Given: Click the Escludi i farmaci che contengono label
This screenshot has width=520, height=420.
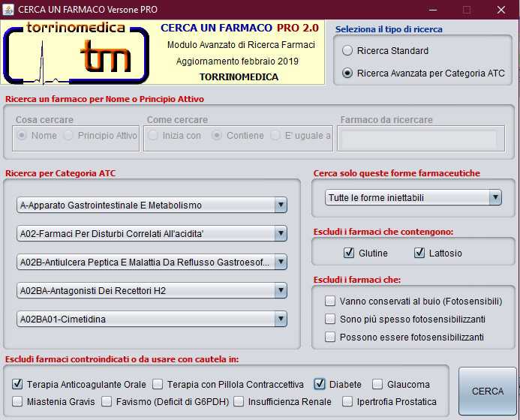Looking at the screenshot, I should 383,232.
